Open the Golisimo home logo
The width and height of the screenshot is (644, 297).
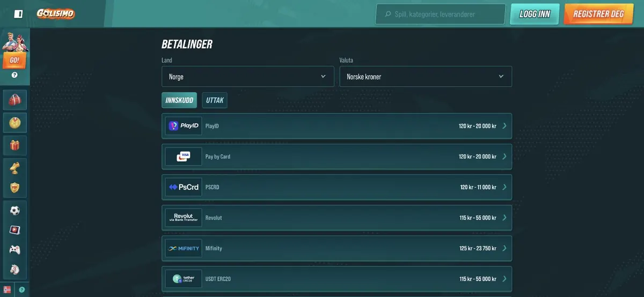pyautogui.click(x=56, y=14)
